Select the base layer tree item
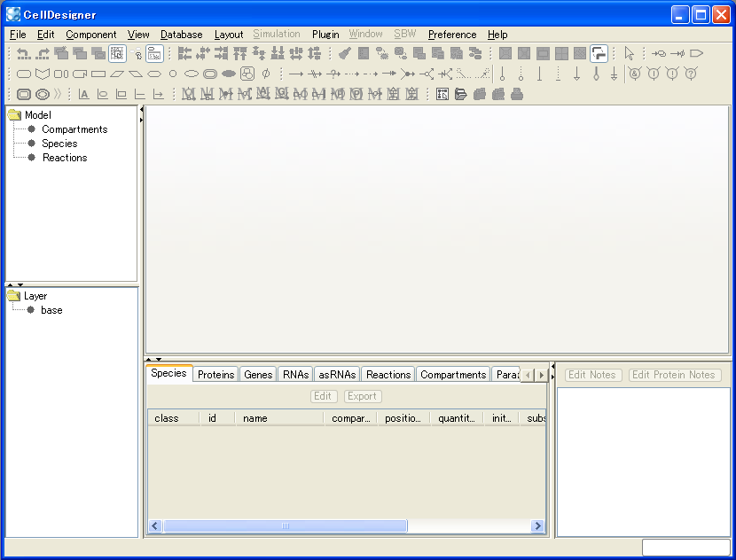Image resolution: width=736 pixels, height=560 pixels. [x=51, y=310]
